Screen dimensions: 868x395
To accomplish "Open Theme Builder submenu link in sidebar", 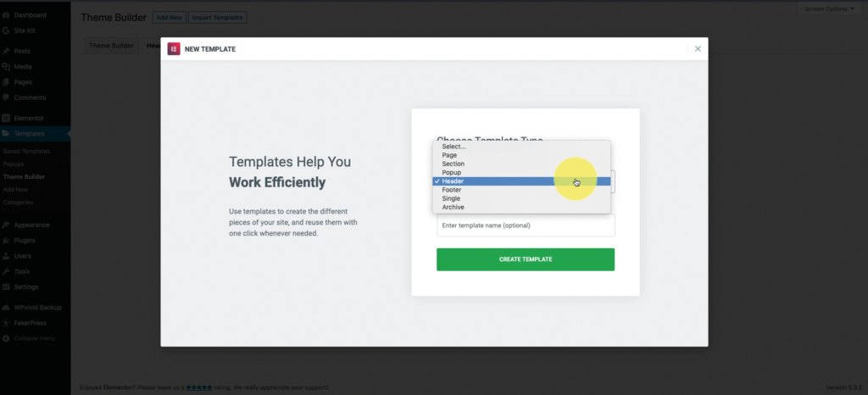I will (24, 176).
